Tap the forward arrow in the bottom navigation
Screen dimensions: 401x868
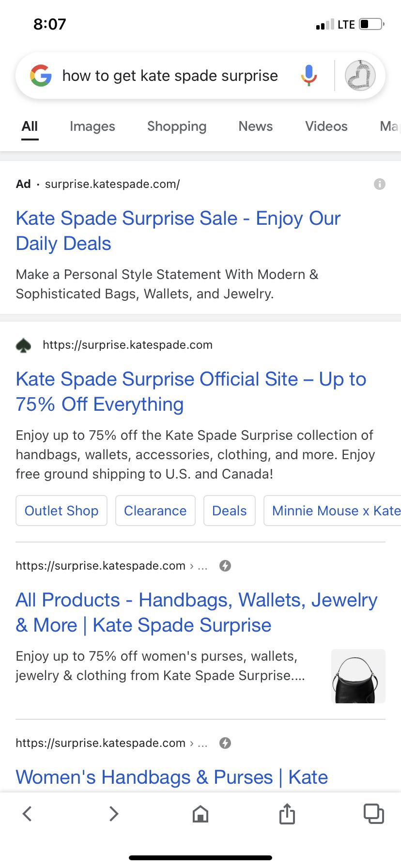113,814
